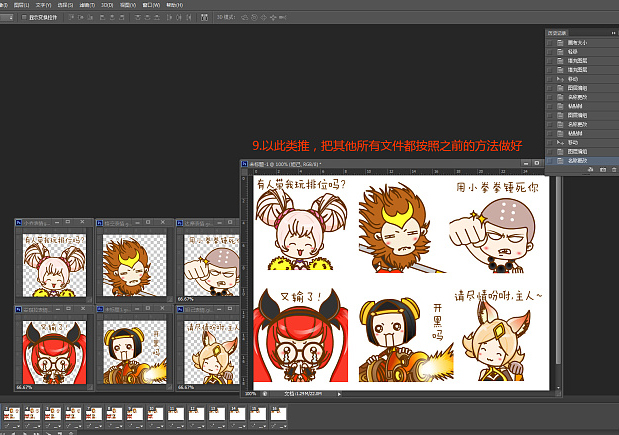Select the 3D slide mode icon

273,17
